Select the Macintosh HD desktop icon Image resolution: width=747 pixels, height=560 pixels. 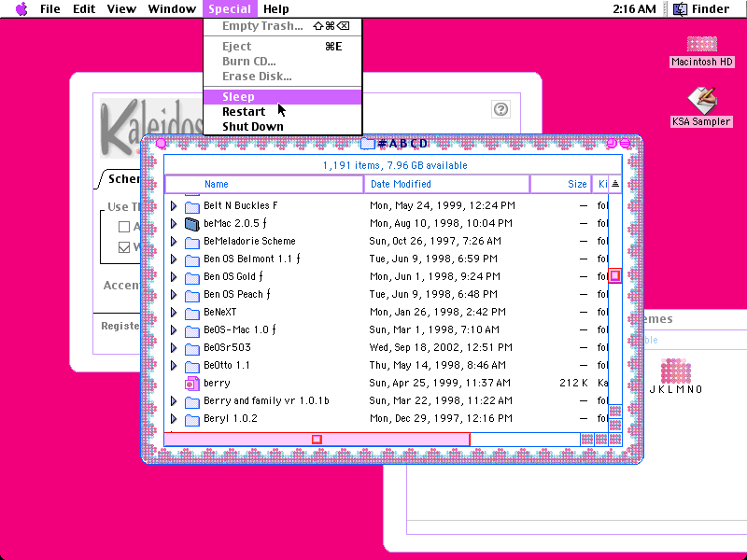point(702,45)
